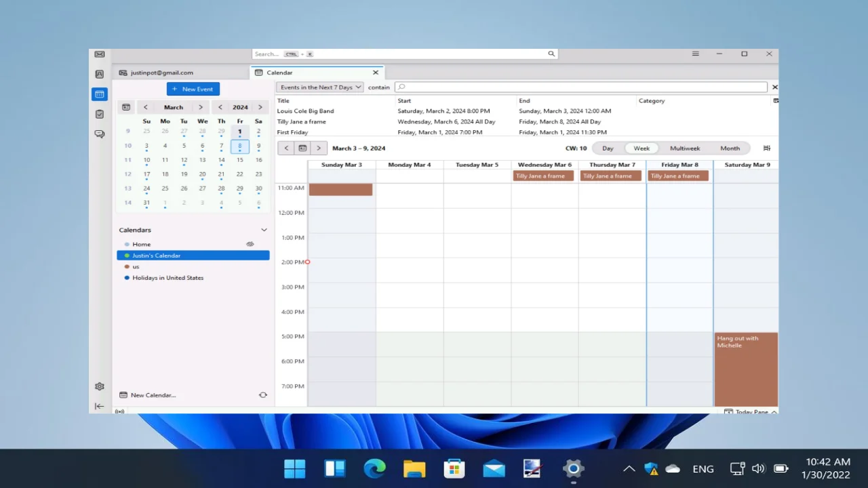The height and width of the screenshot is (488, 868).
Task: Open the Calendar space icon
Action: coord(100,94)
